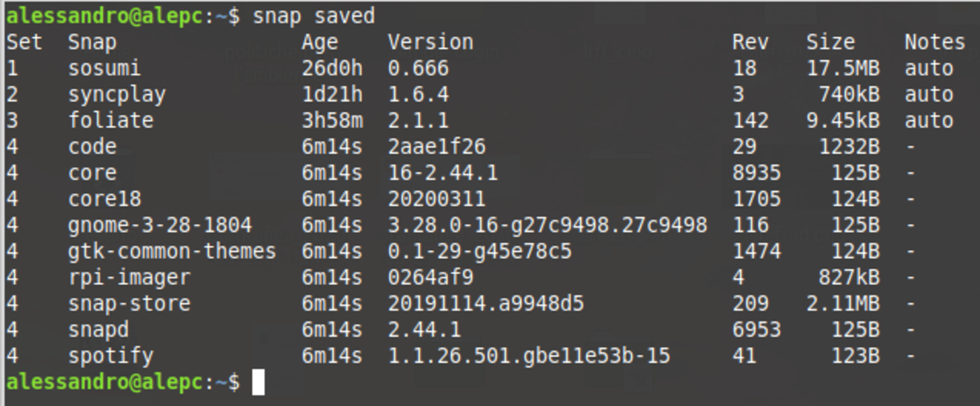Click the 'Snap' column header

click(x=92, y=42)
